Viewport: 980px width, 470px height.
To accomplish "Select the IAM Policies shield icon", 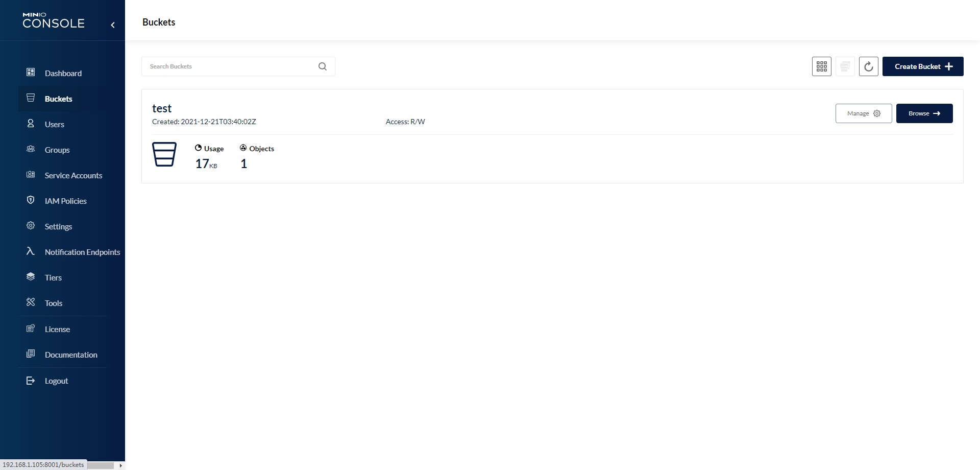I will pos(31,200).
